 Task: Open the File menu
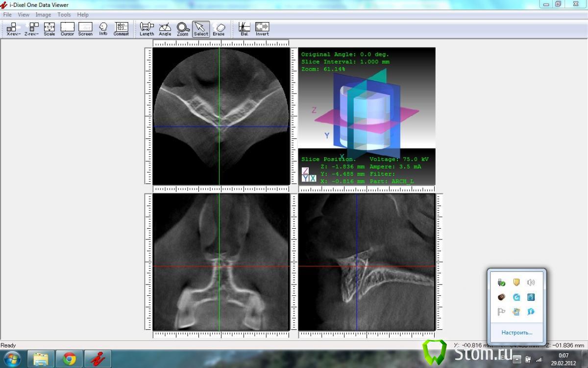pos(7,15)
